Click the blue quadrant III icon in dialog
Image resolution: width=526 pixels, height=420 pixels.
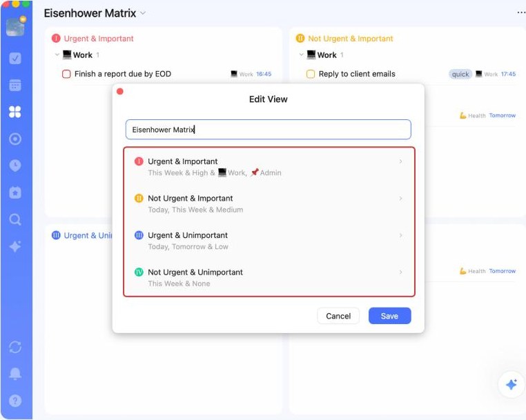click(x=139, y=235)
